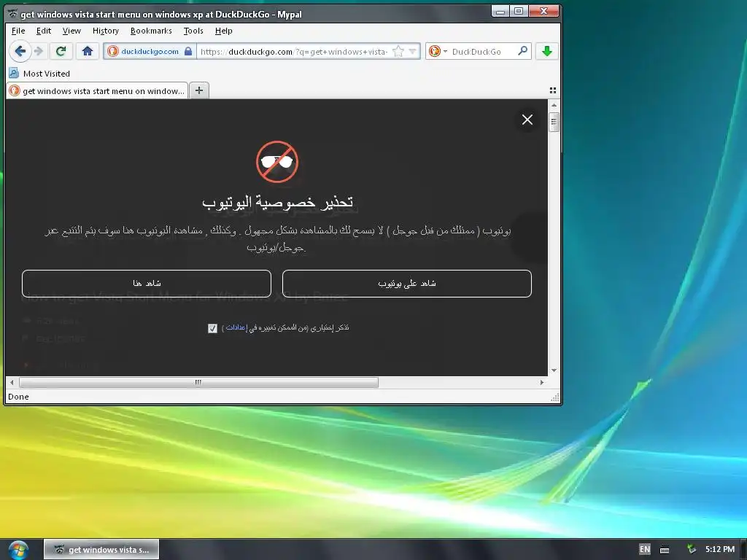The image size is (747, 560).
Task: Open the History menu
Action: click(x=106, y=31)
